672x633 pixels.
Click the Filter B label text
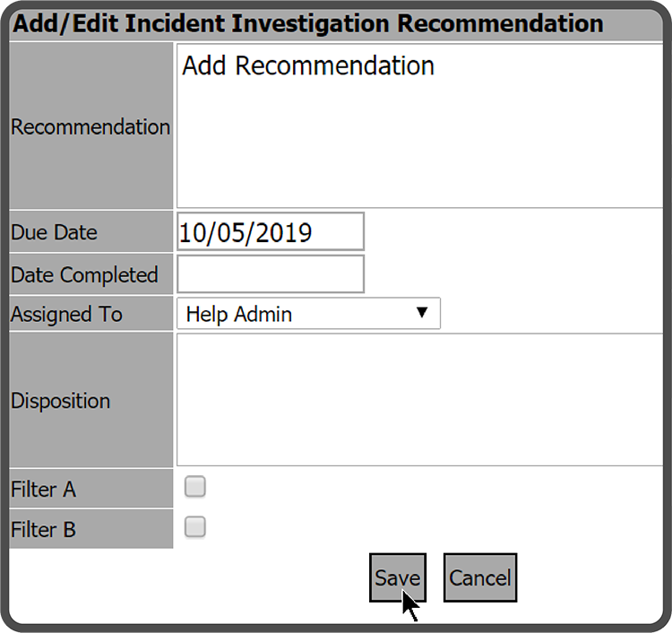[43, 530]
